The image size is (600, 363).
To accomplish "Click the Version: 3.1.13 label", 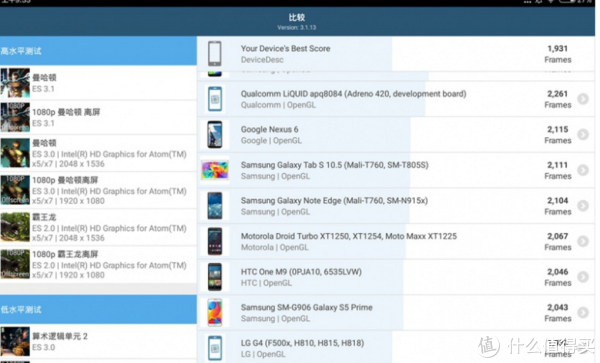I will coord(297,28).
